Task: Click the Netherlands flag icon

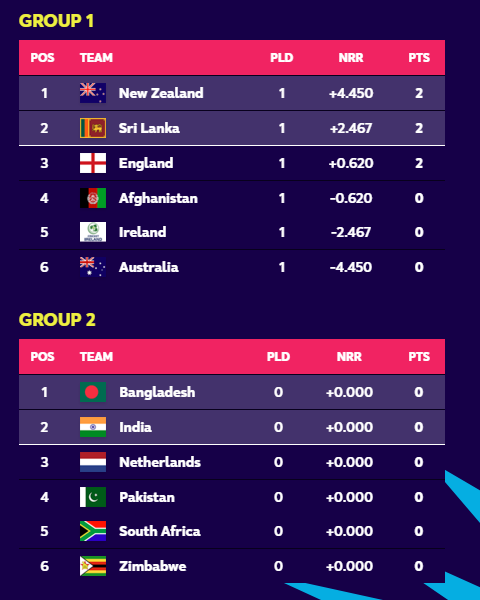Action: point(93,462)
